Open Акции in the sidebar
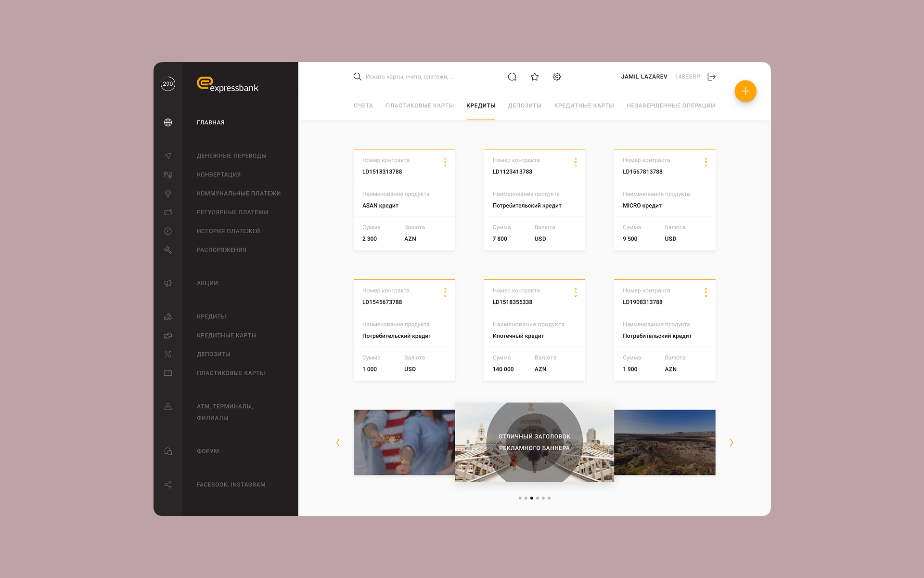 tap(207, 283)
